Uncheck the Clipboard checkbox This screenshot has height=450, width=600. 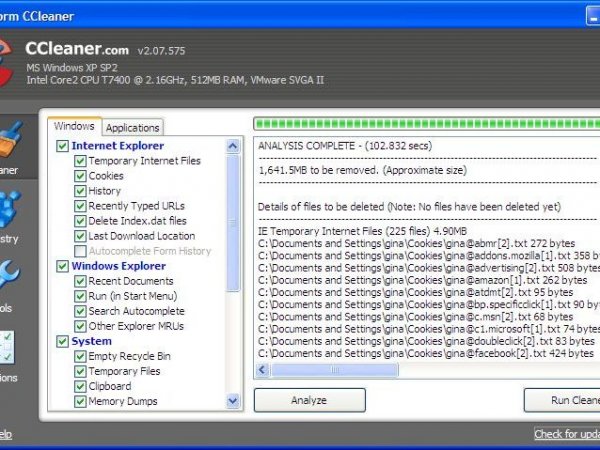80,386
